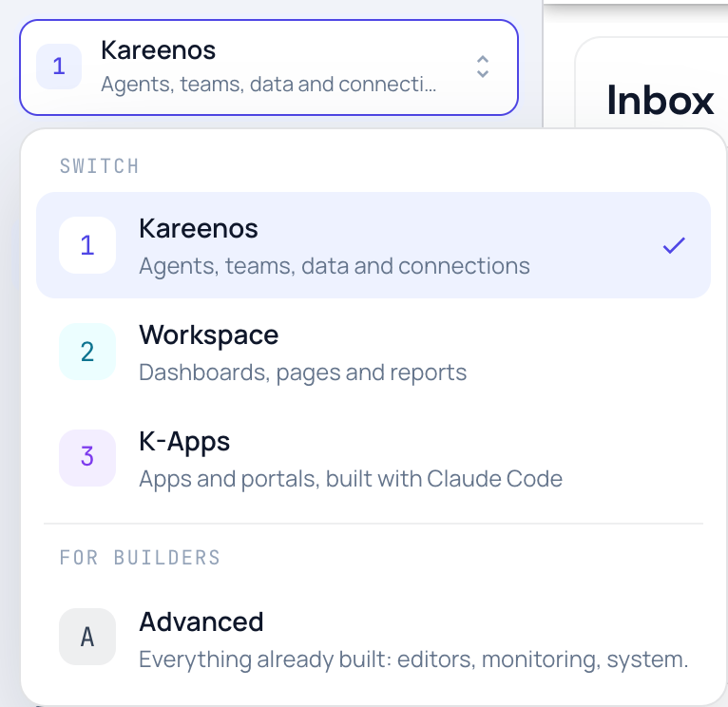Click 'Agents, teams, data and connections' text in list
This screenshot has width=728, height=707.
[x=335, y=266]
